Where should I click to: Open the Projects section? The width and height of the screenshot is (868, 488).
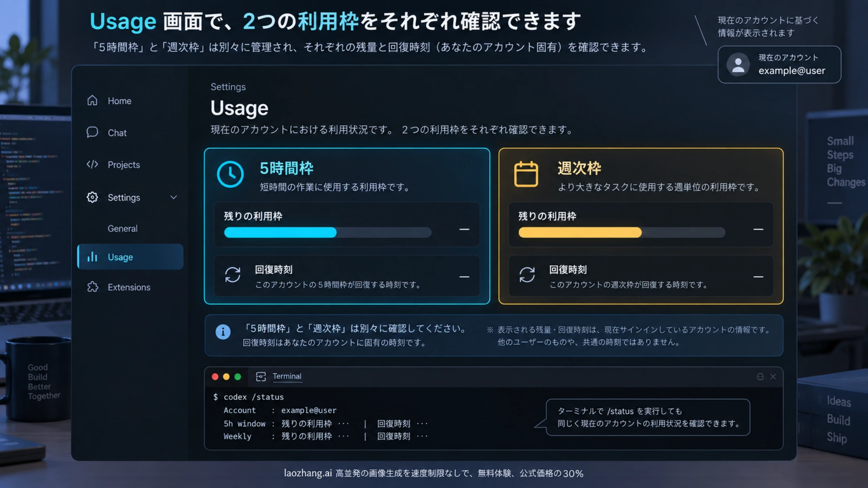[x=124, y=165]
